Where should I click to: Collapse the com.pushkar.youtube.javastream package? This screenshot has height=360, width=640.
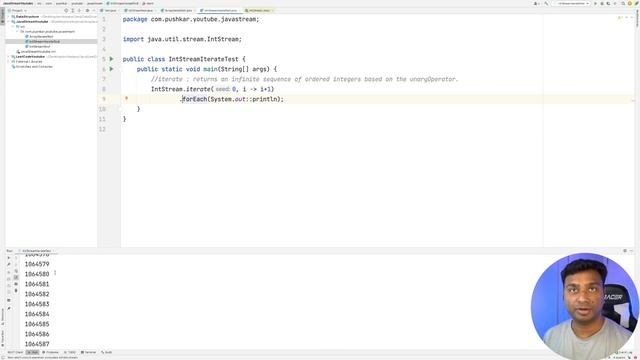18,31
